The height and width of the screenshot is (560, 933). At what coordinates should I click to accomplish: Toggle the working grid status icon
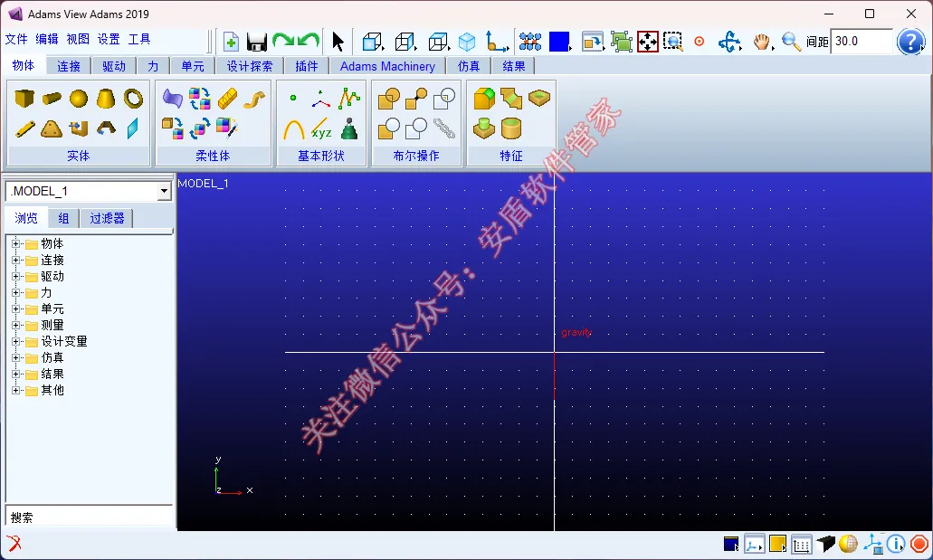(802, 544)
